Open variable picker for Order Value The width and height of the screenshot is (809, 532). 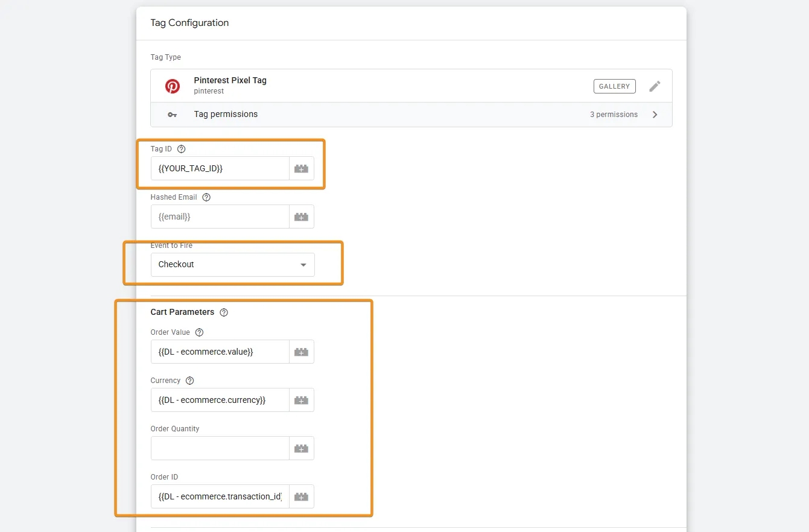coord(301,352)
